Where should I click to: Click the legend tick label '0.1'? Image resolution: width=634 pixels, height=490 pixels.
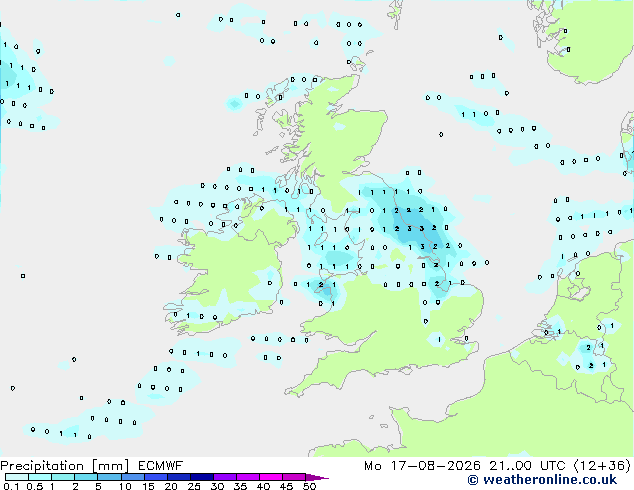click(11, 486)
